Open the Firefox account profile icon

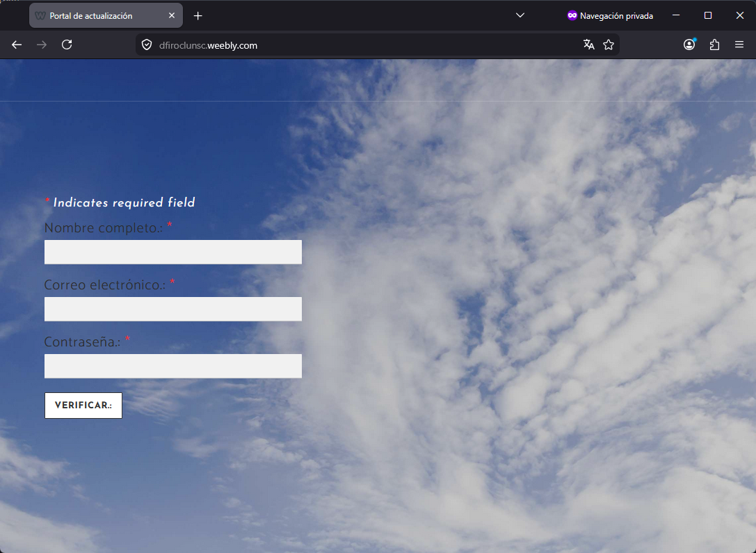pyautogui.click(x=689, y=45)
